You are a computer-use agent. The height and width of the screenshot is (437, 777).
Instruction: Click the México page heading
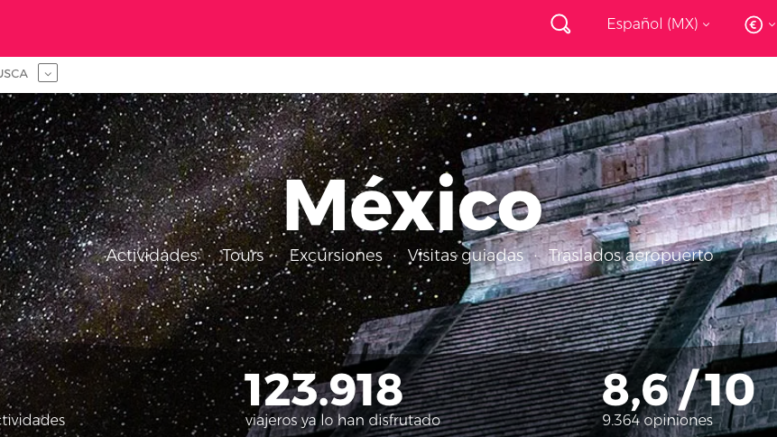(413, 204)
